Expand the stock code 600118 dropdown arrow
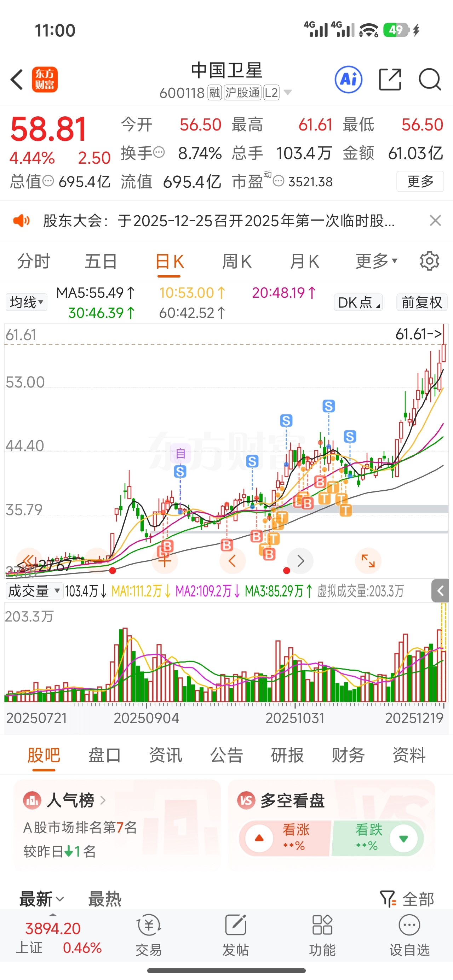 click(288, 92)
